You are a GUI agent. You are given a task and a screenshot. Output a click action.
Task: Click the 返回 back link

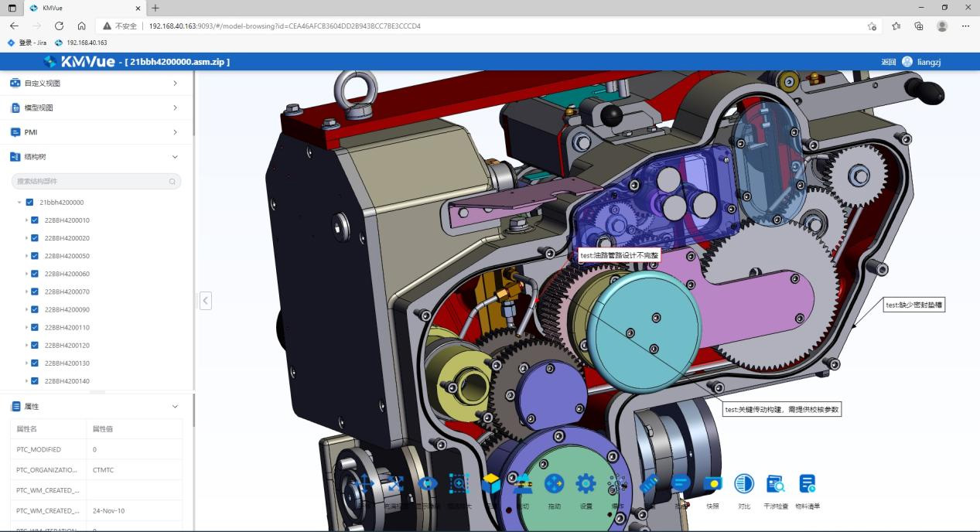pyautogui.click(x=888, y=62)
